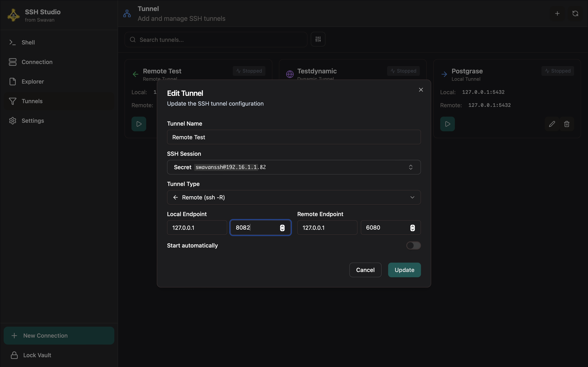Click the refresh tunnels icon
This screenshot has height=367, width=588.
[x=575, y=14]
